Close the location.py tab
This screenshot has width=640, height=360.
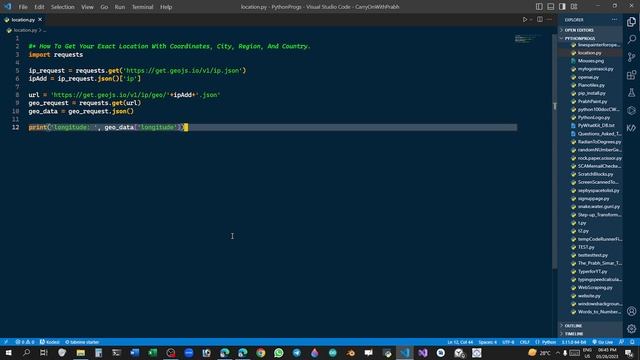(x=40, y=20)
